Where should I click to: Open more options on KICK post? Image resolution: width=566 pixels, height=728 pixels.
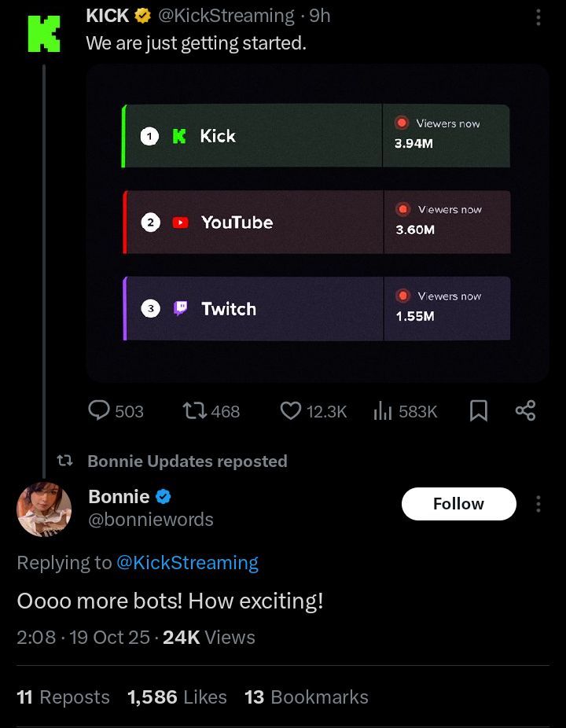pyautogui.click(x=538, y=17)
